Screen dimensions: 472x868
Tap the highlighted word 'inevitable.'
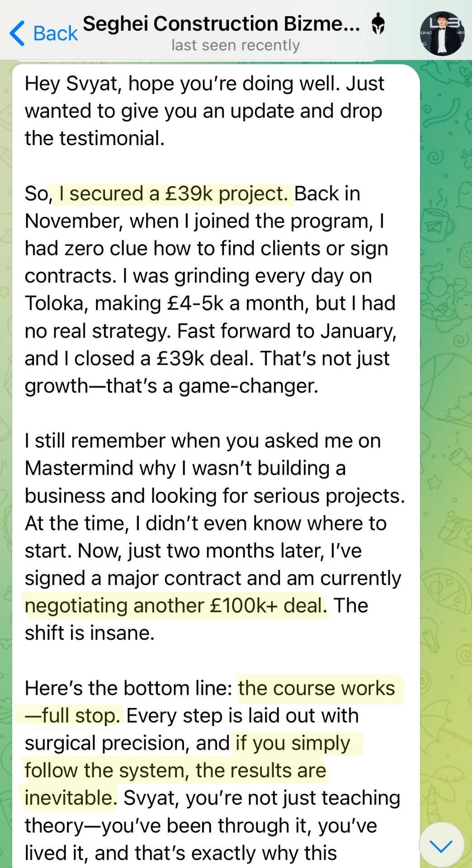[x=71, y=798]
